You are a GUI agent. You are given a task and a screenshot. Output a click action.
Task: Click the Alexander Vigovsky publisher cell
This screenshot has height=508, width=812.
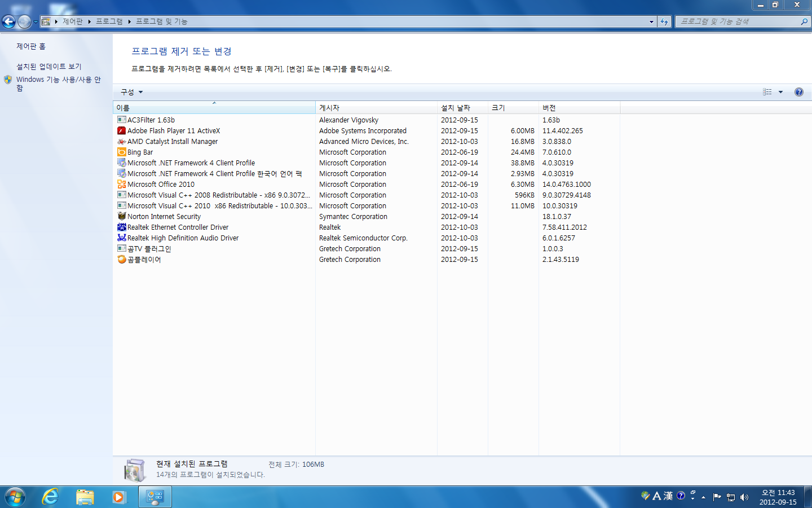click(348, 120)
